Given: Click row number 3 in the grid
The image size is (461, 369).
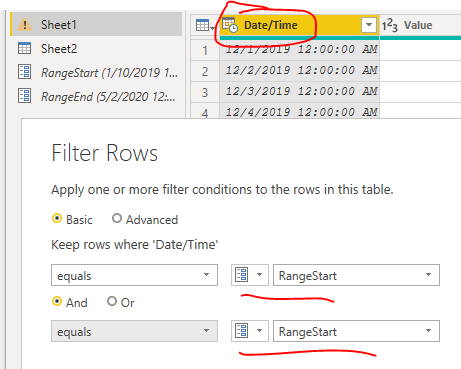Looking at the screenshot, I should pyautogui.click(x=205, y=92).
